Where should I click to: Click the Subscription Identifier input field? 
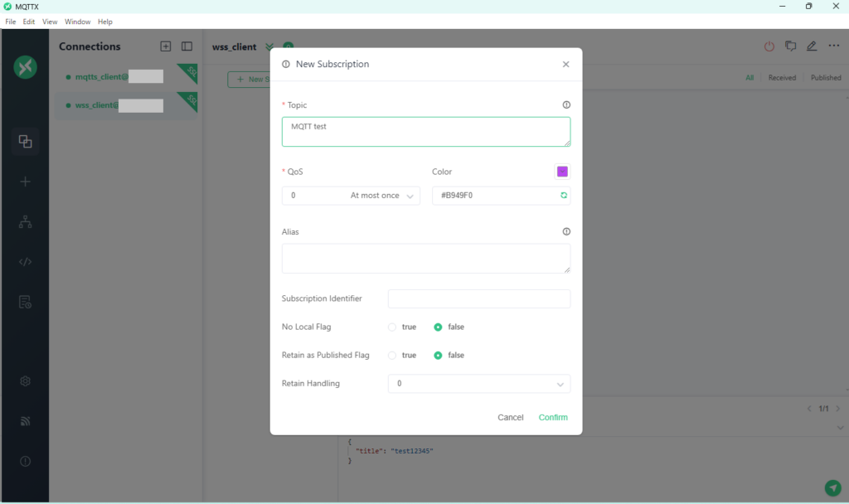(x=478, y=298)
